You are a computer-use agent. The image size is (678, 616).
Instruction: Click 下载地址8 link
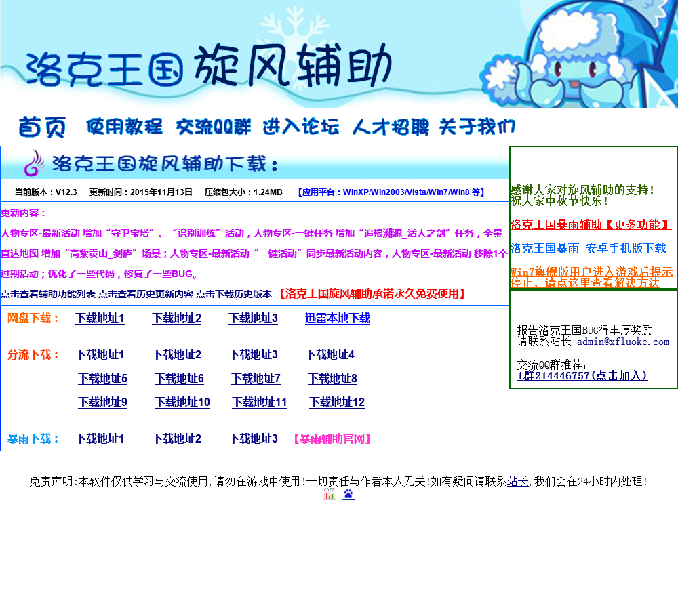tap(332, 379)
